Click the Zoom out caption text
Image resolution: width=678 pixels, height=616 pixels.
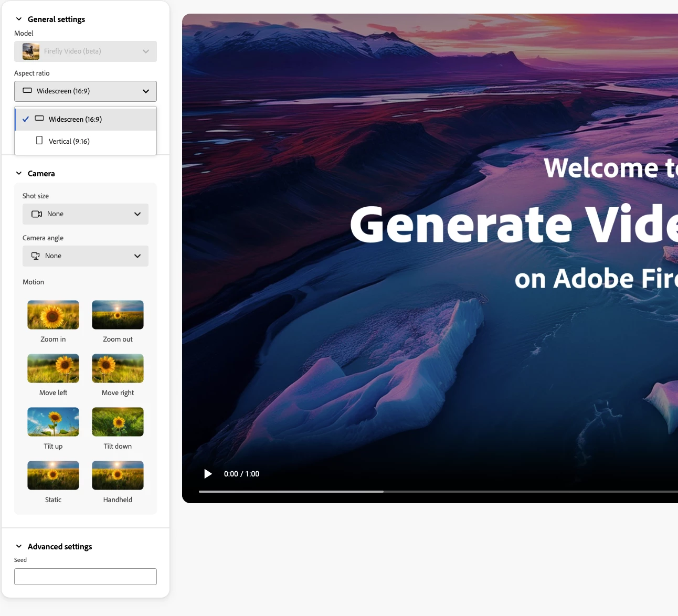click(118, 339)
